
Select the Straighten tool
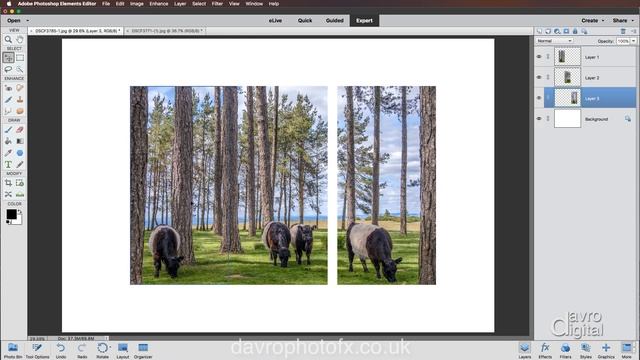20,195
